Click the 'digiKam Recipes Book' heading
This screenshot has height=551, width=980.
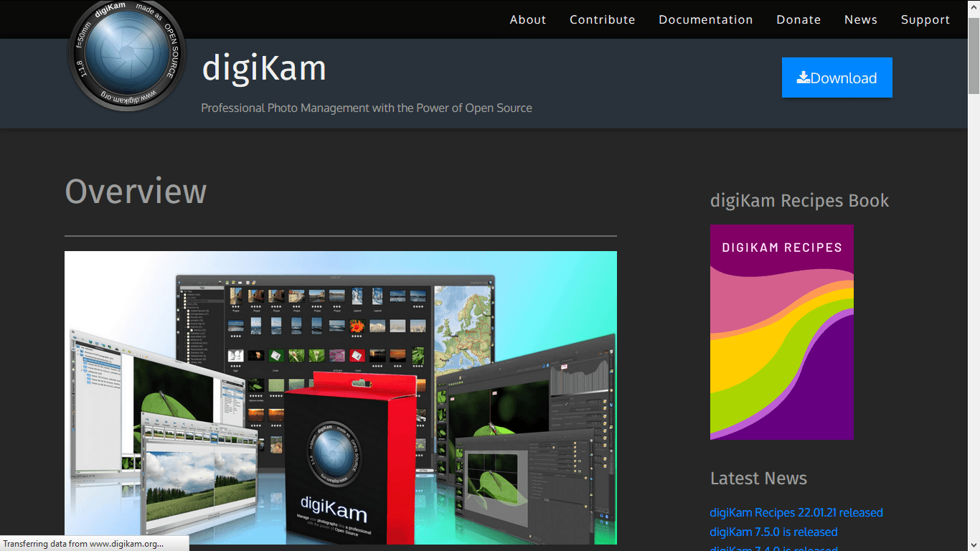(x=800, y=200)
